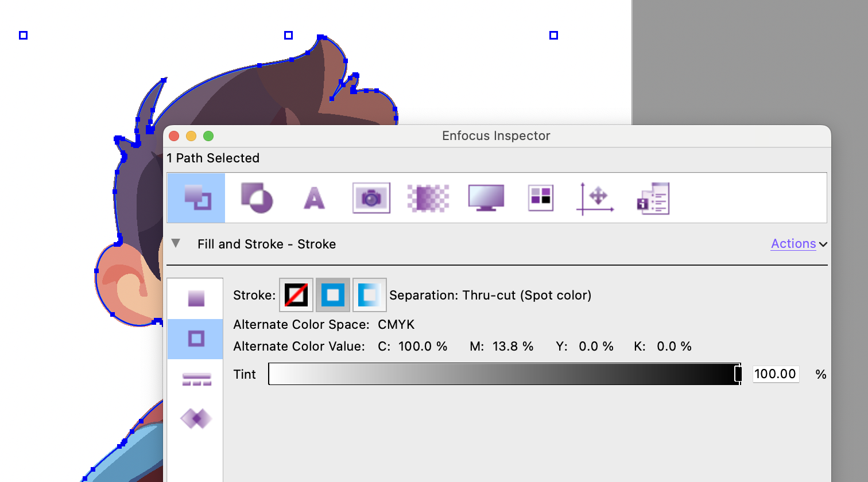The height and width of the screenshot is (482, 868).
Task: Click the Tint slider track
Action: click(x=504, y=374)
